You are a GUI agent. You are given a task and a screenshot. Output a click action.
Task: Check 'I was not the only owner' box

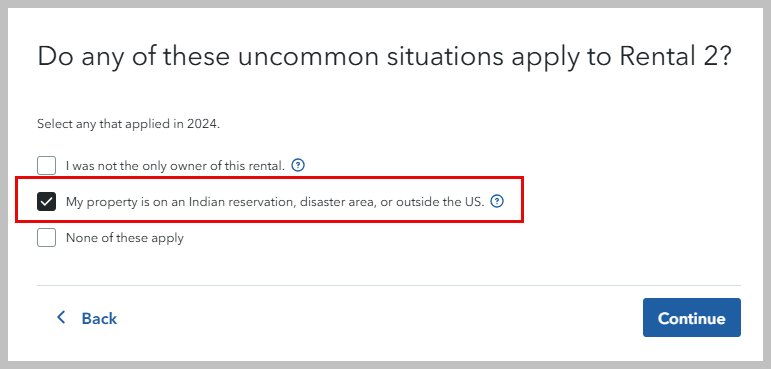[x=47, y=165]
